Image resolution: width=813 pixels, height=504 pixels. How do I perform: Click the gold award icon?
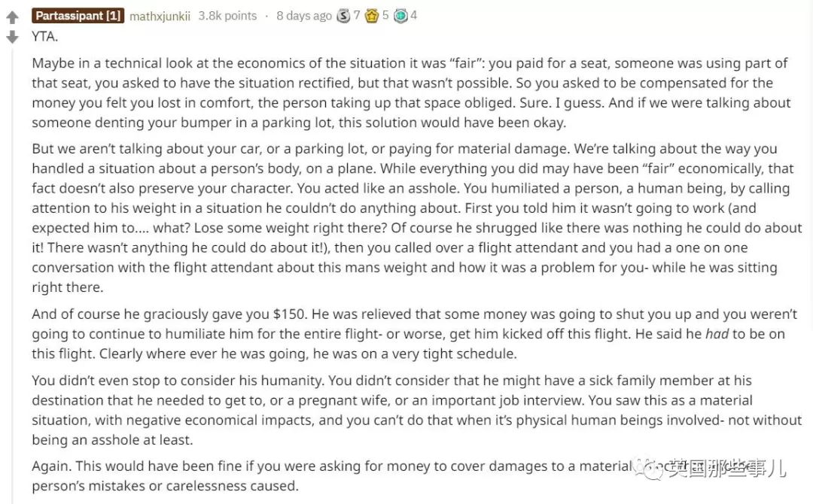372,16
